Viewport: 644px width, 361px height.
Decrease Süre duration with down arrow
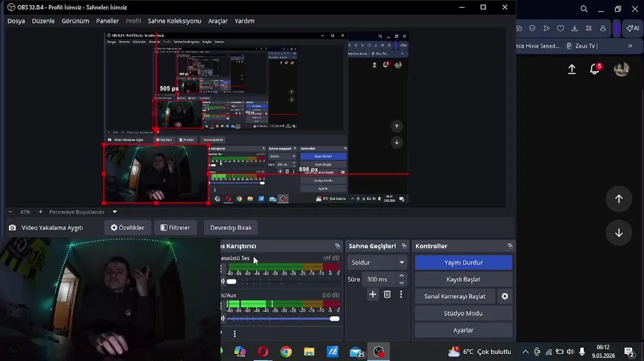click(401, 283)
